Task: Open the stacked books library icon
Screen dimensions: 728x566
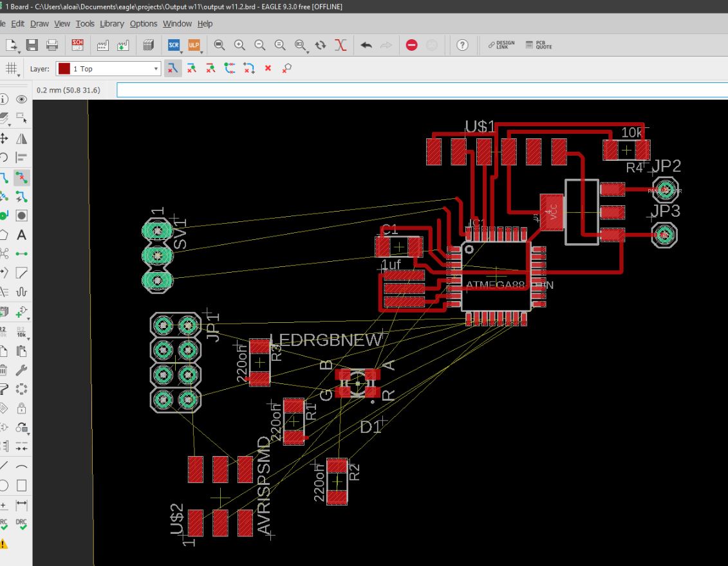Action: pos(148,45)
